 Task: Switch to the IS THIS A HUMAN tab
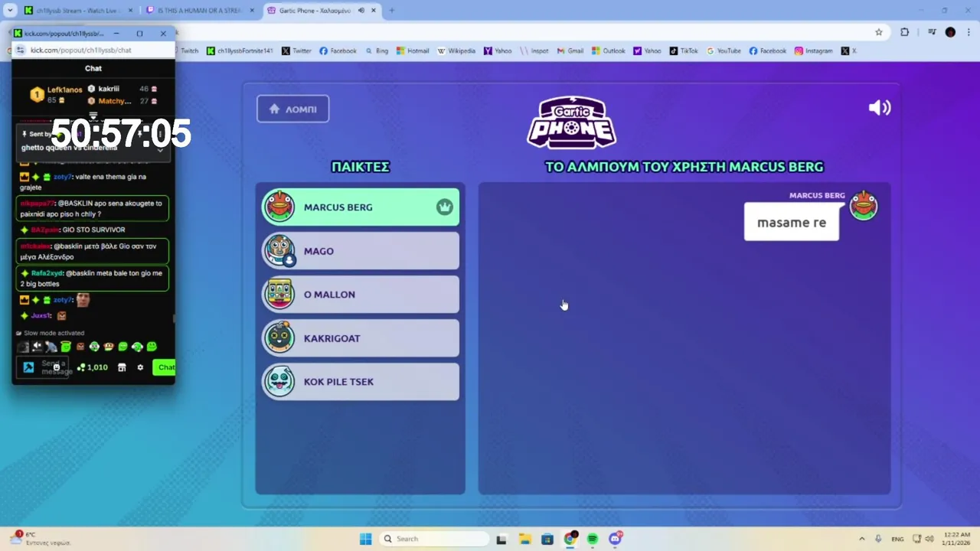[199, 10]
